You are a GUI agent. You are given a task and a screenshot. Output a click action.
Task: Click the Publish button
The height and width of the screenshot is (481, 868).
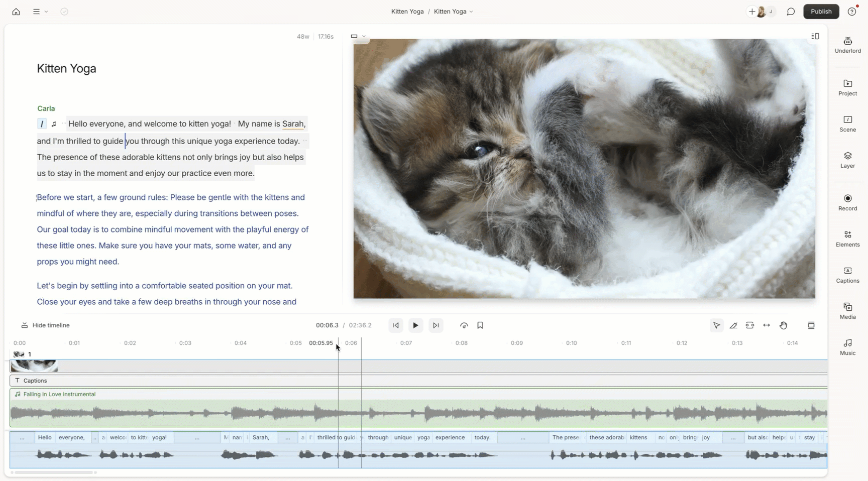pyautogui.click(x=821, y=12)
